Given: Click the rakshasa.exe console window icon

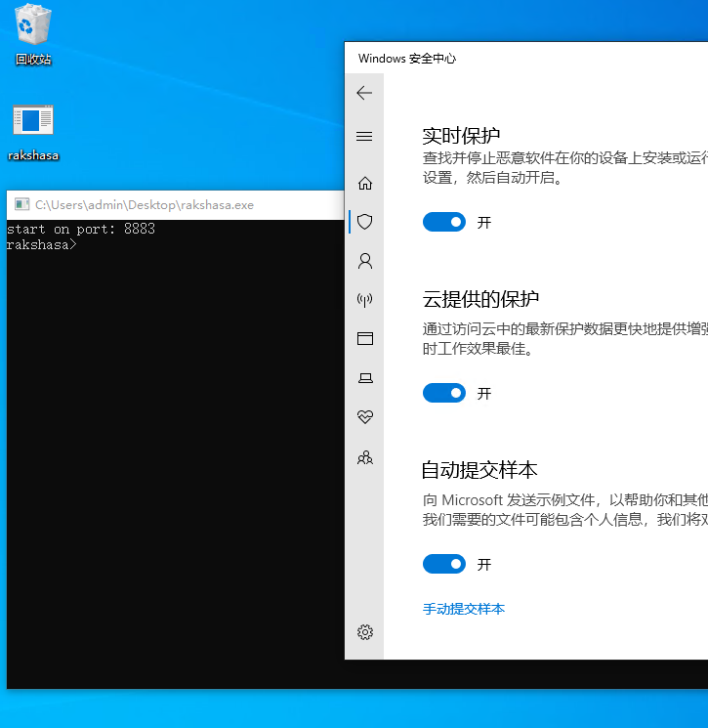Looking at the screenshot, I should click(x=21, y=204).
